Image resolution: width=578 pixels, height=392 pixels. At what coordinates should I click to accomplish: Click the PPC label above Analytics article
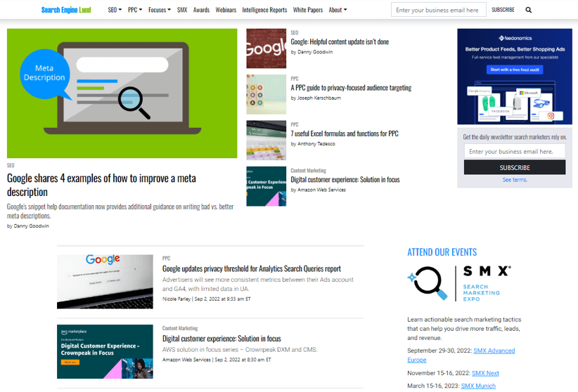click(x=166, y=259)
